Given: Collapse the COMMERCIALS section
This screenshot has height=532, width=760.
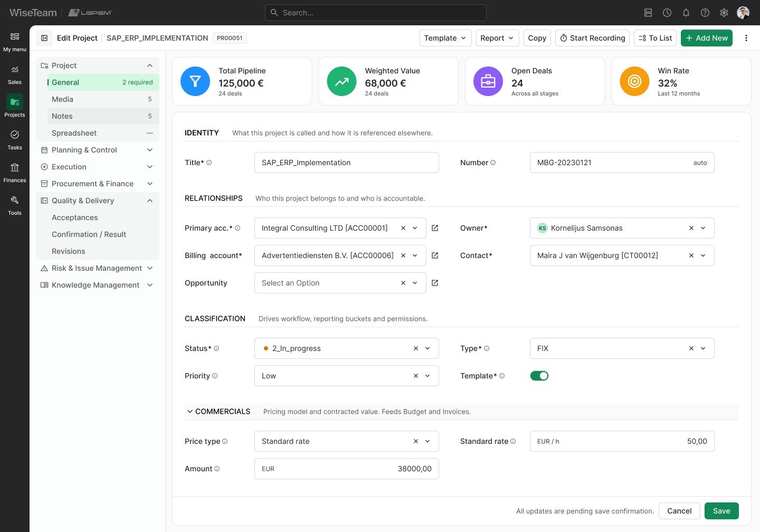Looking at the screenshot, I should click(x=190, y=412).
